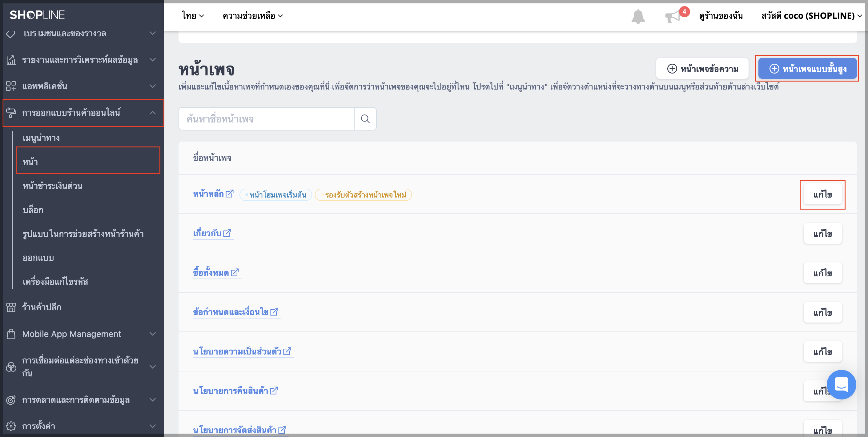
Task: Click แก้ไข for นโยบายความเป็นส่วนตัว row
Action: point(822,352)
